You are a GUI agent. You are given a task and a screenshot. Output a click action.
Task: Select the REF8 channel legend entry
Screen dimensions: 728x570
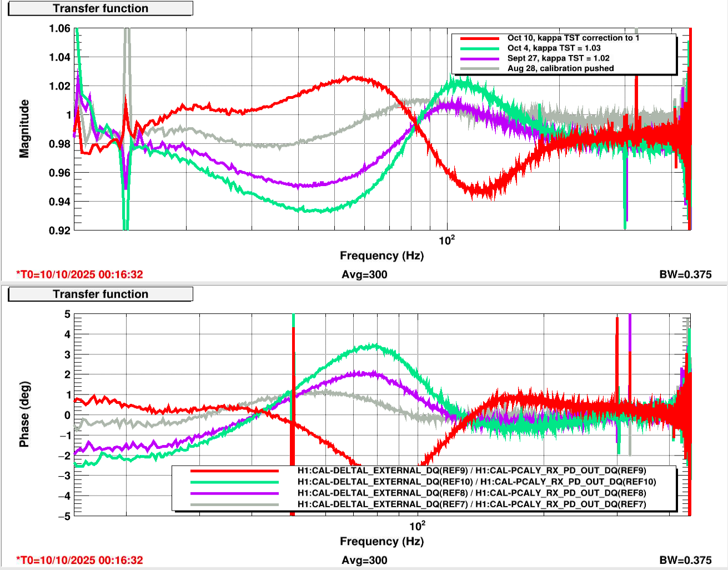(x=471, y=493)
